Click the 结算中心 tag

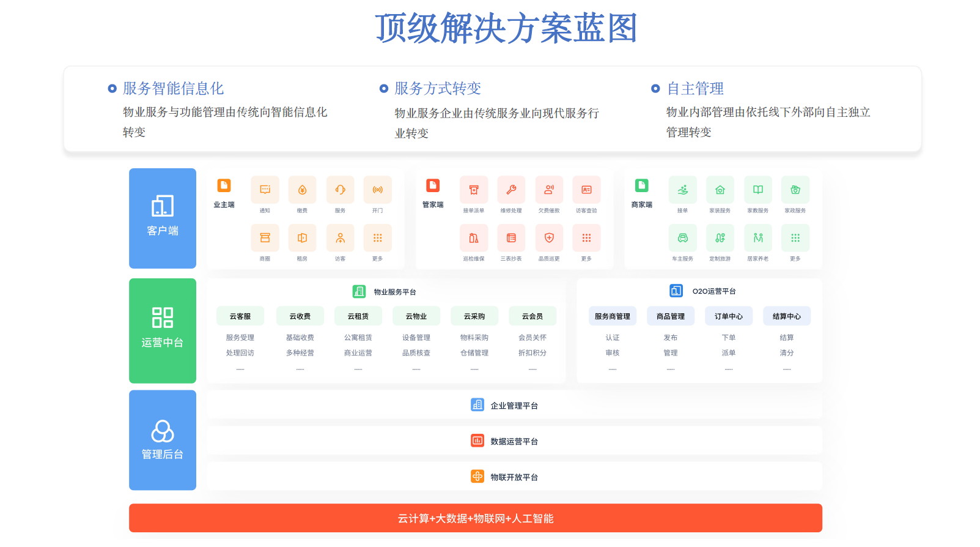[787, 316]
